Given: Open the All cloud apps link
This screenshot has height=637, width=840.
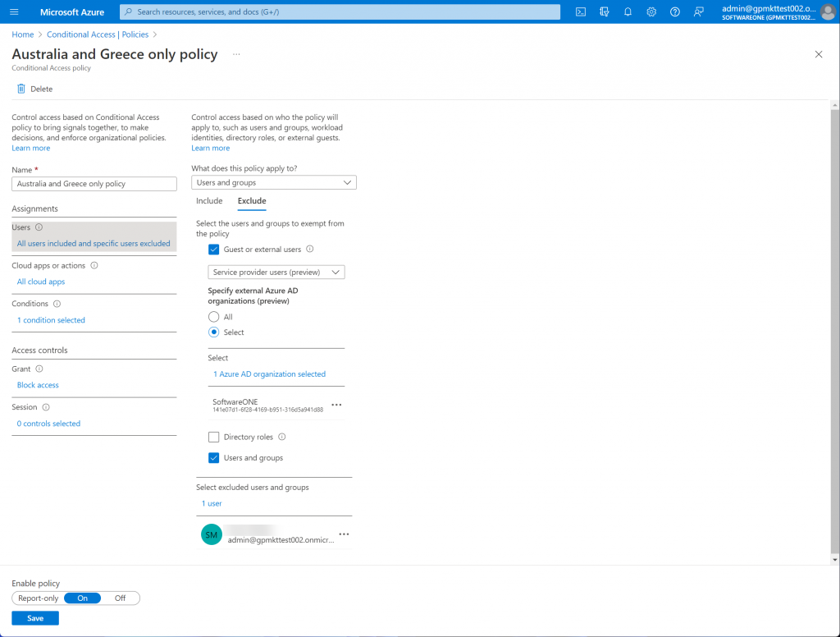Looking at the screenshot, I should [41, 282].
